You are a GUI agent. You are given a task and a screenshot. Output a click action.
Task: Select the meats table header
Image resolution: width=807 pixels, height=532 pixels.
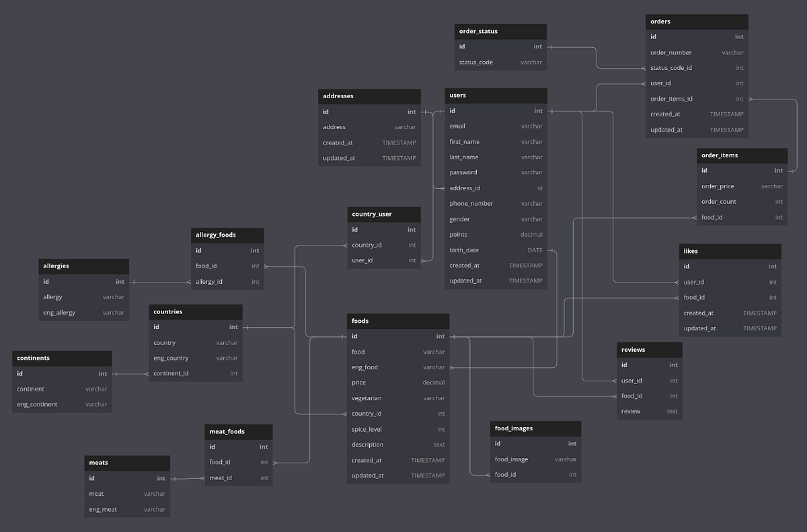126,463
